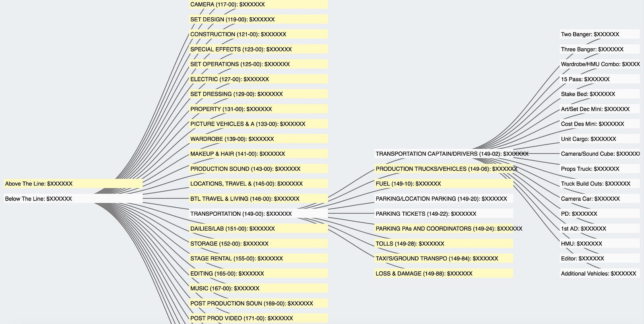Screen dimensions: 644x324
Task: Open the STORAGE (152-00) node
Action: coord(258,244)
